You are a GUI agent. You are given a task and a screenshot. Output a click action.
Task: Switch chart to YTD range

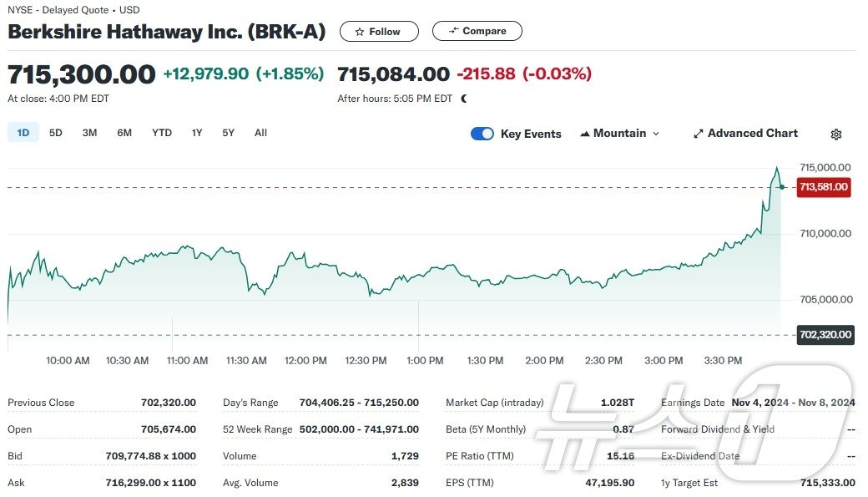[x=162, y=133]
